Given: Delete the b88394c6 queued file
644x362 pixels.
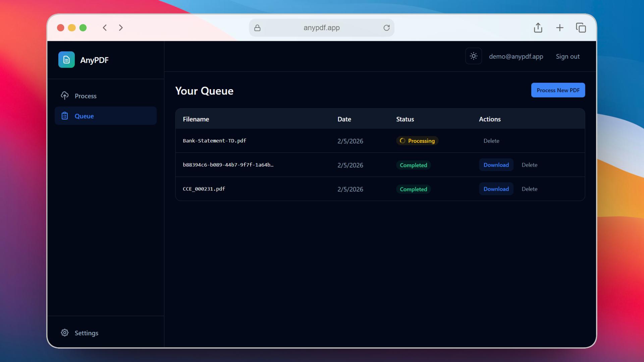Looking at the screenshot, I should click(x=529, y=165).
